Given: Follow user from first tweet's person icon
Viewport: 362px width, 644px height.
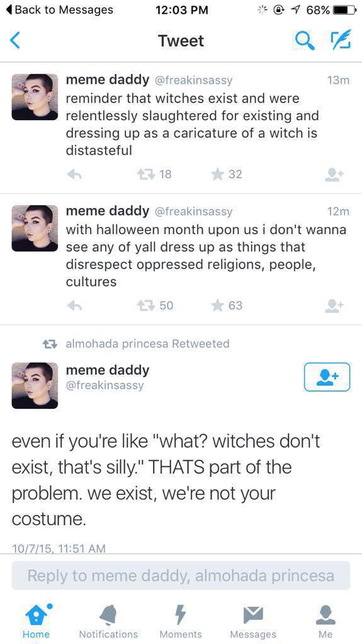Looking at the screenshot, I should (334, 175).
